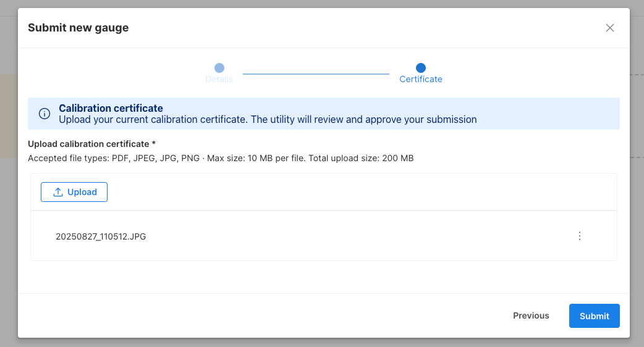The width and height of the screenshot is (644, 347).
Task: Click the banner text about utility review
Action: pos(268,120)
